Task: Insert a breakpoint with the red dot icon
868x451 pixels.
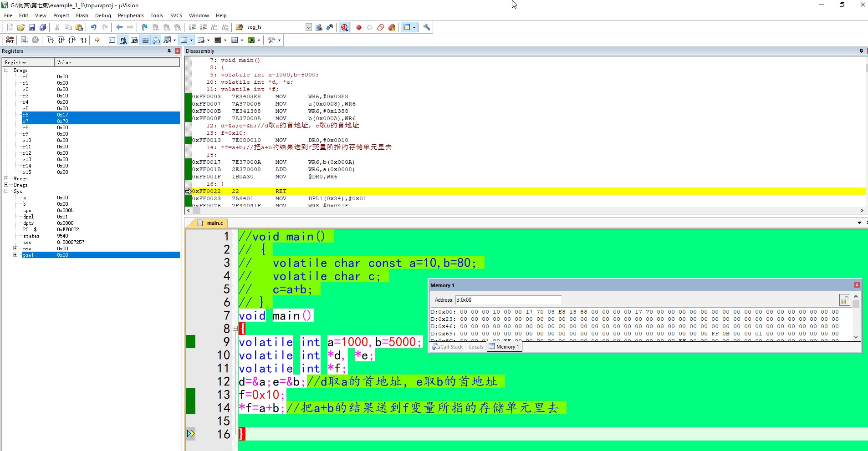Action: (x=359, y=27)
